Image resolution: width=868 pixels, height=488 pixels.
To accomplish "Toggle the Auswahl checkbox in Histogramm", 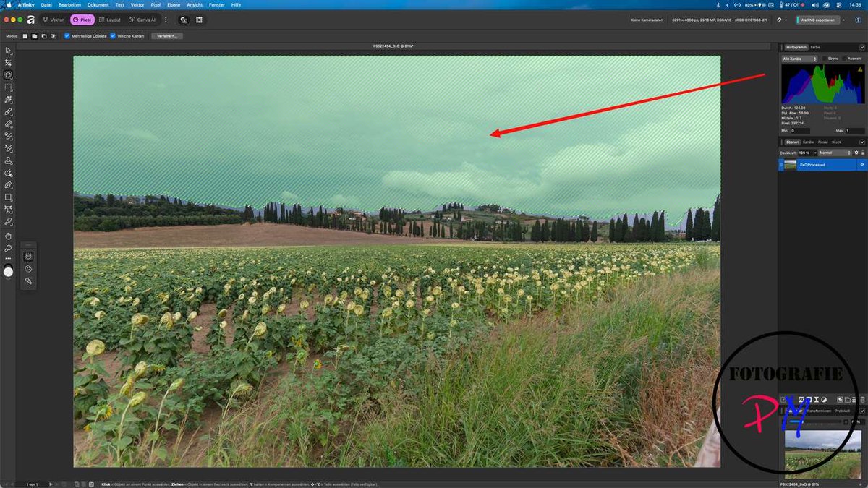I will click(843, 58).
